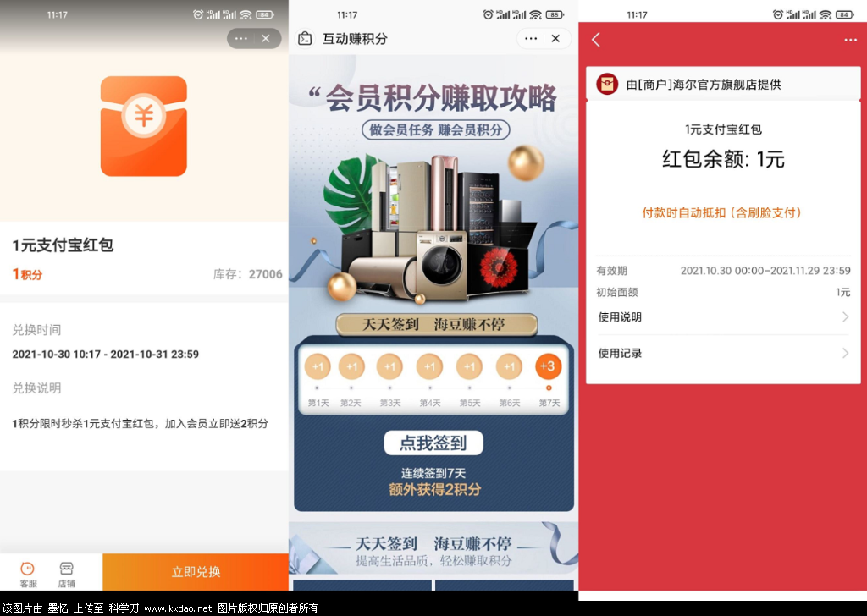
Task: Tap the 2021-10-30 10:17 exchange time text
Action: tap(105, 355)
